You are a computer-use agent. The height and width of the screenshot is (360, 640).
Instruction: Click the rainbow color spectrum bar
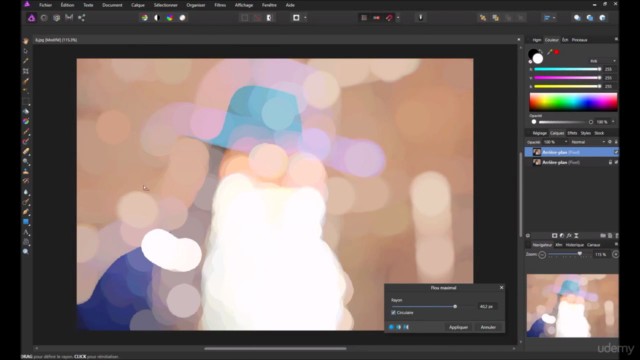pos(573,102)
